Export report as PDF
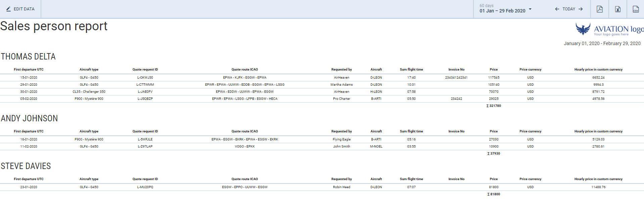The width and height of the screenshot is (644, 205). point(600,9)
